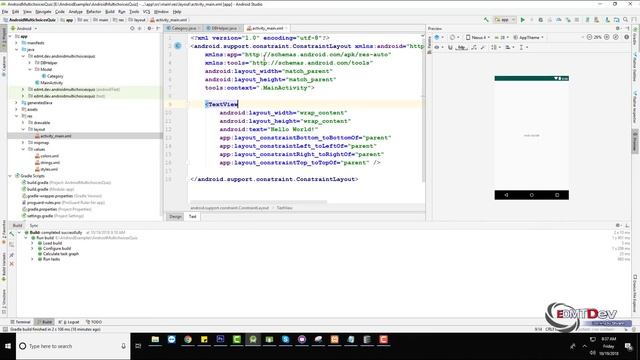Click the pin tab icon in build panel

tap(11, 255)
